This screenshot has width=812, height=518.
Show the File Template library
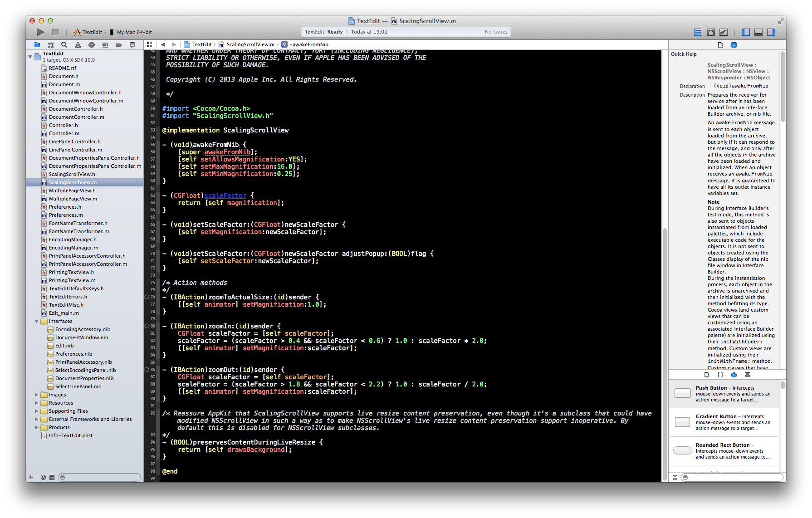click(x=707, y=375)
